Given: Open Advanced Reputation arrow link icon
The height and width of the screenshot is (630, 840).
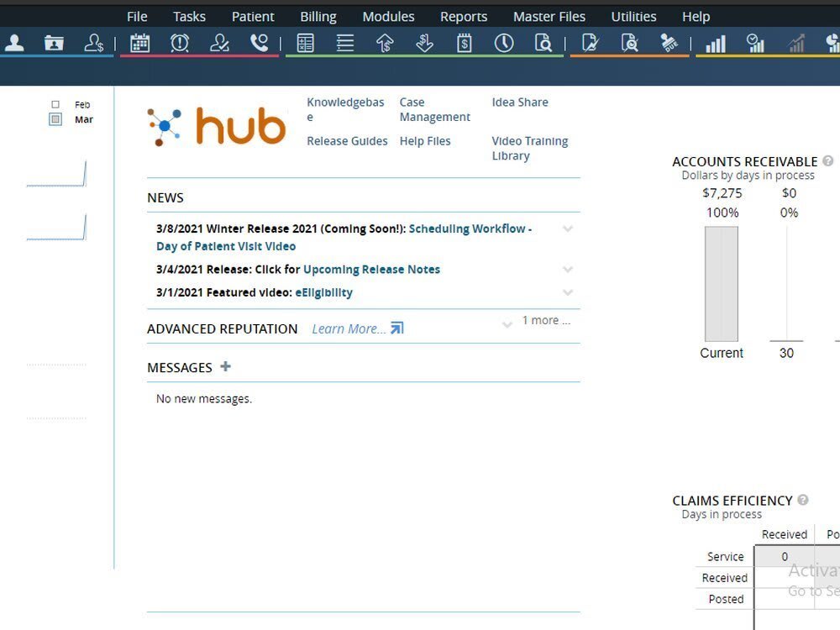Looking at the screenshot, I should pyautogui.click(x=397, y=328).
